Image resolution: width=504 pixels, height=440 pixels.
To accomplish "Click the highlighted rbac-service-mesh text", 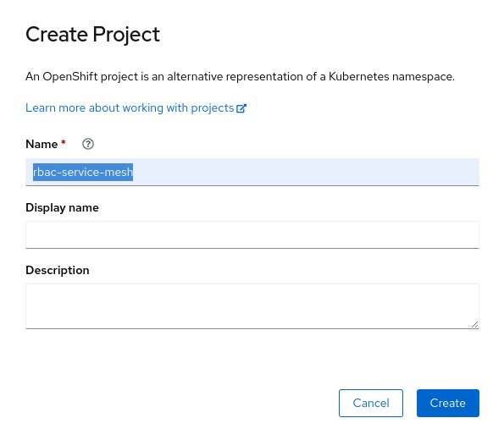I will (x=83, y=172).
